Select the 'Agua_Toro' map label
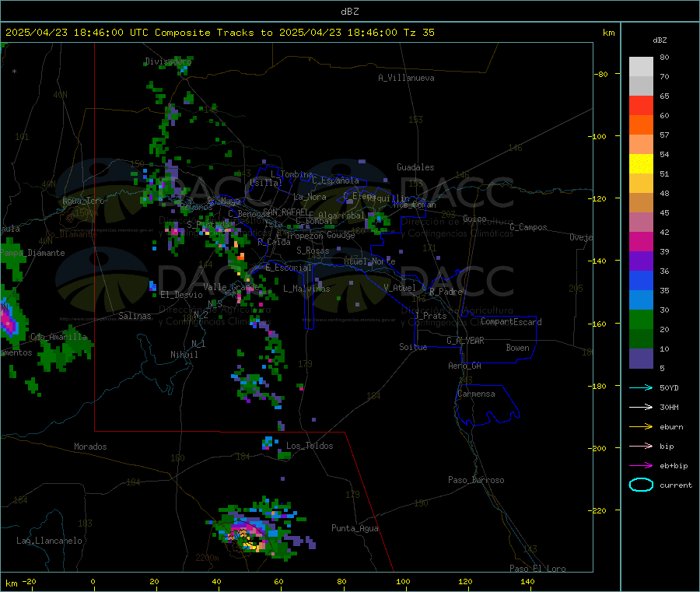This screenshot has width=700, height=592. point(83,201)
